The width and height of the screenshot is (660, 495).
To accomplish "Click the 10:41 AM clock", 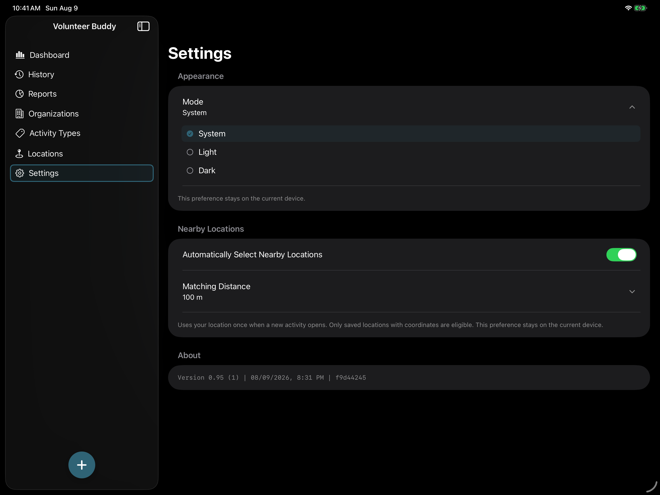I will coord(26,8).
